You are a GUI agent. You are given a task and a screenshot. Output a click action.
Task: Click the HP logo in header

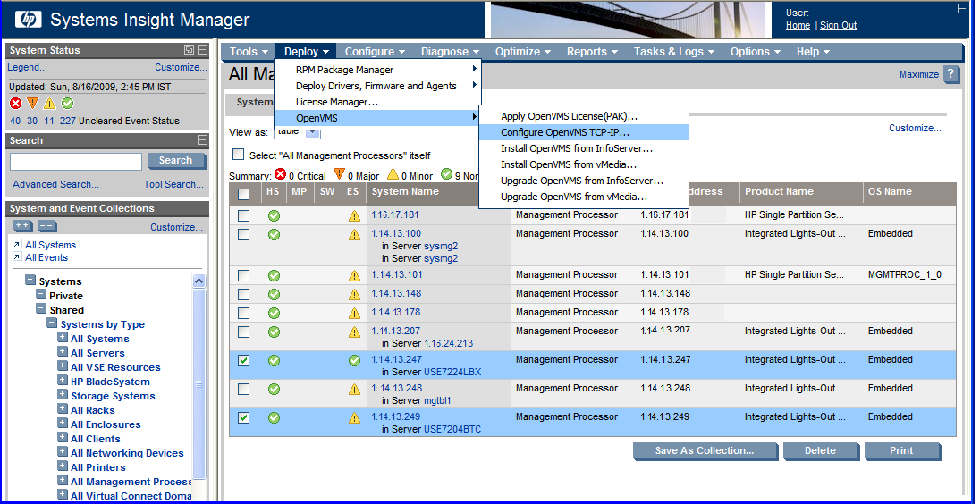27,20
